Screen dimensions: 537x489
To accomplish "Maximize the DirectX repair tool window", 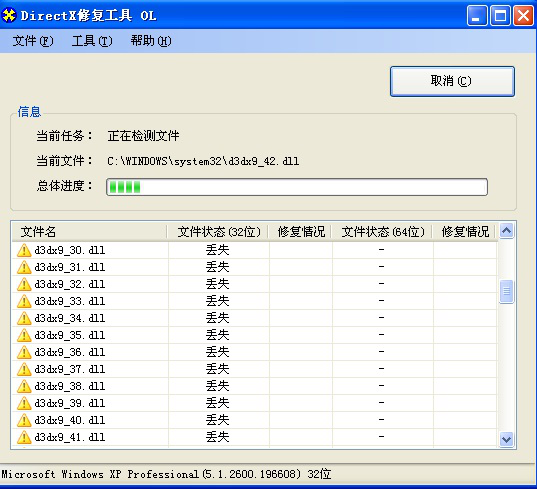I will [500, 15].
